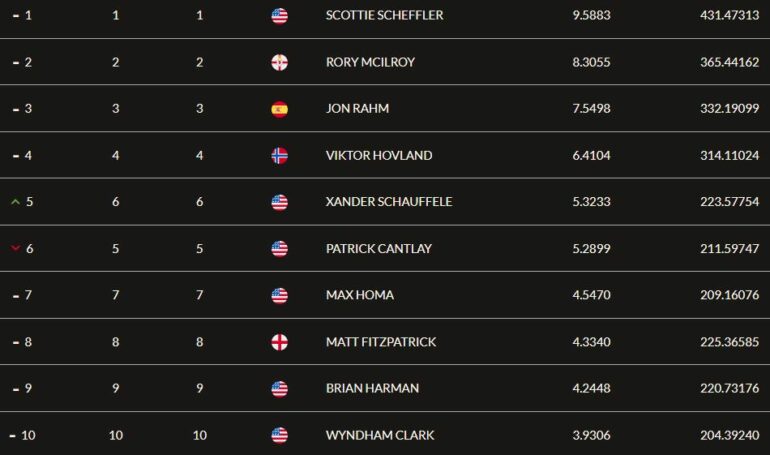Click the Norway flag beside Viktor Hovland
The image size is (770, 455).
pyautogui.click(x=279, y=156)
